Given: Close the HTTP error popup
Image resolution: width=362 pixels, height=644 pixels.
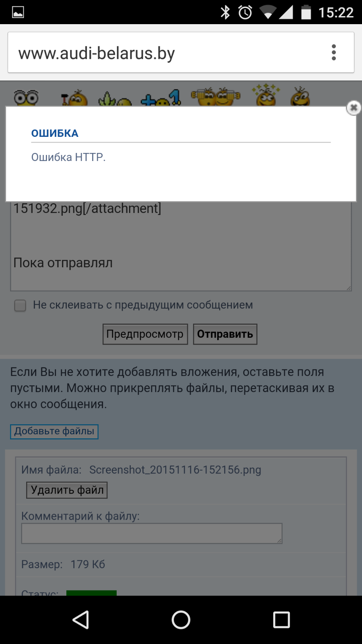Looking at the screenshot, I should (x=354, y=107).
